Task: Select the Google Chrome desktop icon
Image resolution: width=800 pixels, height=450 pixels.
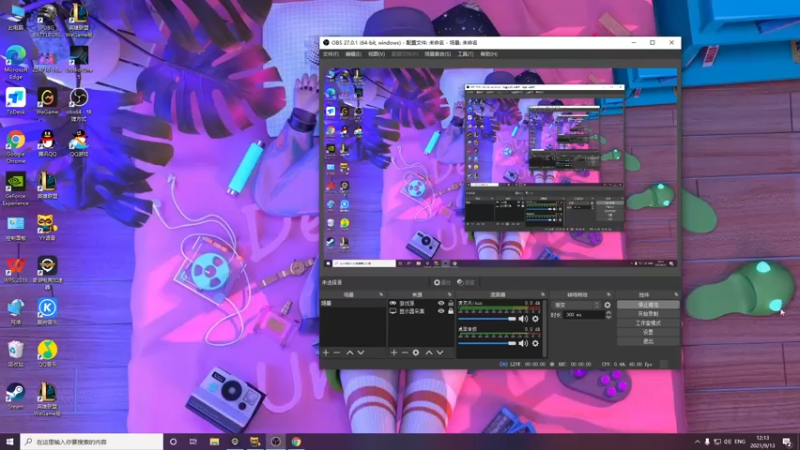Action: 15,147
